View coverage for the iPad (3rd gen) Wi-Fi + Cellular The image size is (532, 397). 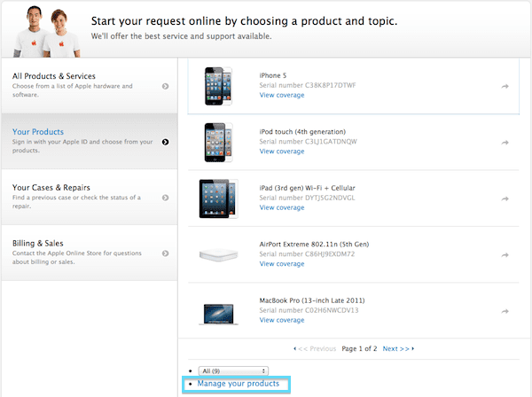282,208
